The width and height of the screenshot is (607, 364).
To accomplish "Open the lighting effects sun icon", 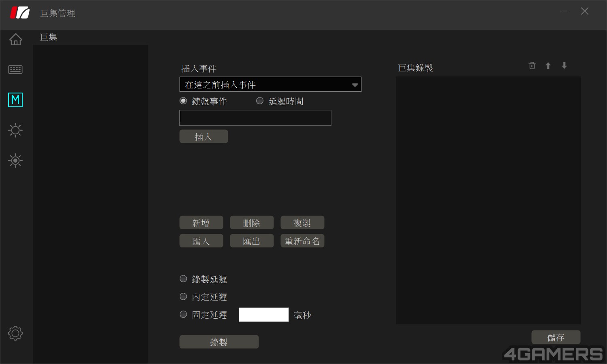I will pyautogui.click(x=15, y=161).
